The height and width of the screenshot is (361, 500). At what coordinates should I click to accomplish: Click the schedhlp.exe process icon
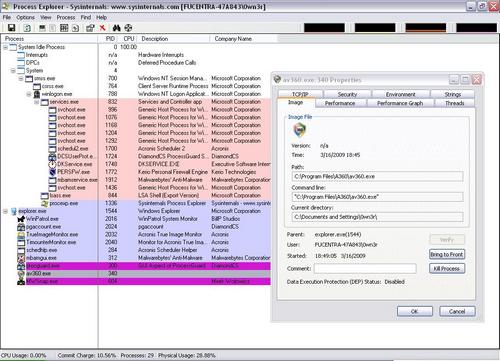click(21, 250)
